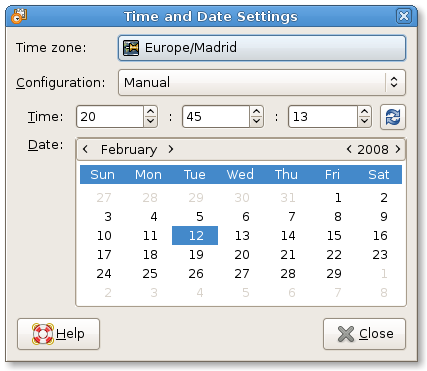Expand the Configuration Manual dropdown

pyautogui.click(x=262, y=82)
